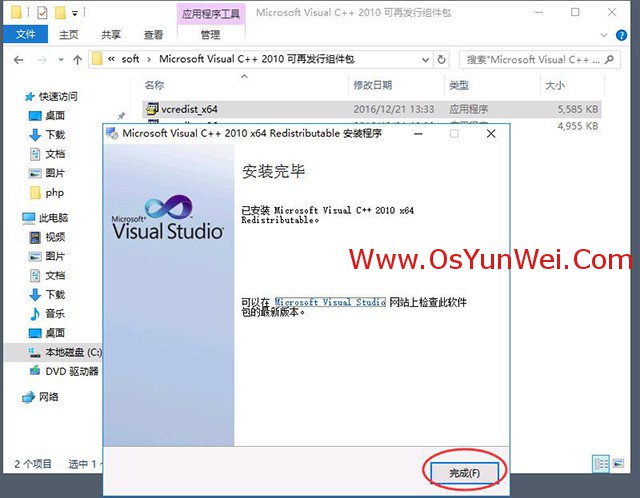Switch to the 共享 ribbon tab
The height and width of the screenshot is (498, 640).
[x=111, y=35]
